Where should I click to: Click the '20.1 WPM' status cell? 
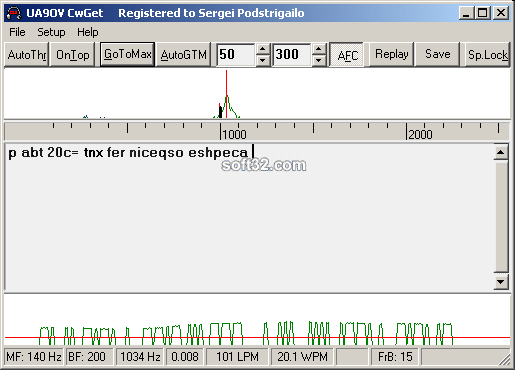[302, 357]
